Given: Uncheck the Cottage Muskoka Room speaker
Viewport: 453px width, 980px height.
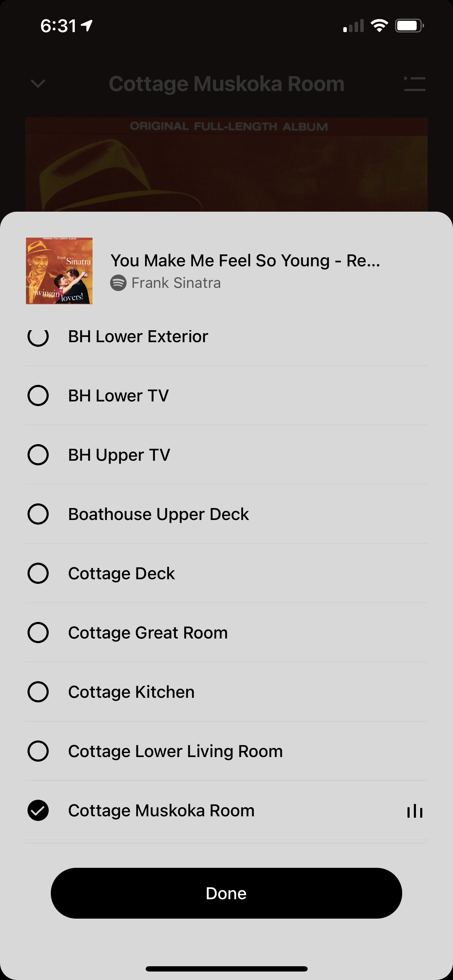Looking at the screenshot, I should [38, 811].
